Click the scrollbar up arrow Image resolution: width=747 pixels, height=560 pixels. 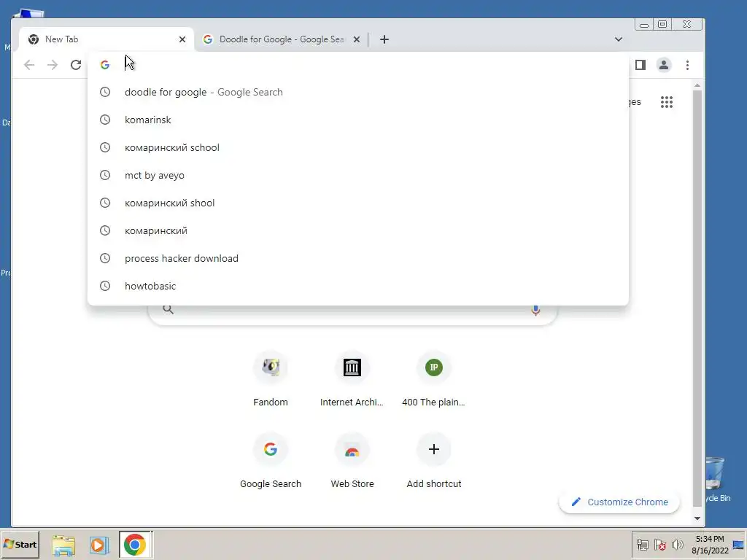tap(697, 86)
